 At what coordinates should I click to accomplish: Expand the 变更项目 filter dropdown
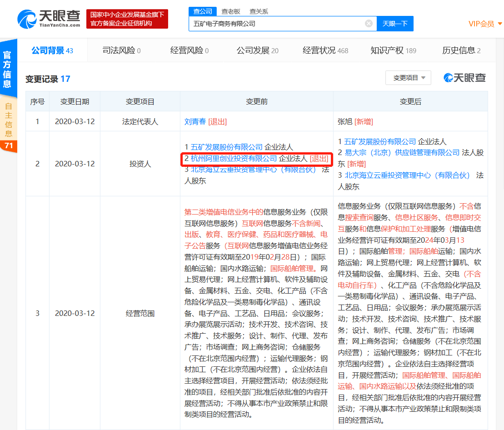tap(408, 78)
